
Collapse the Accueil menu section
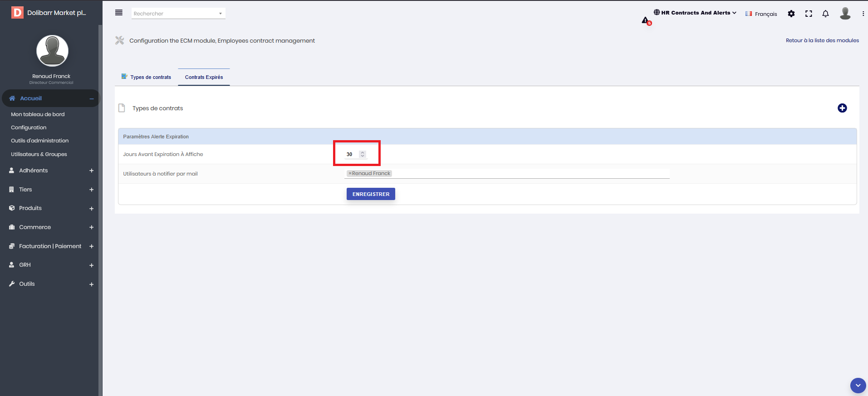(92, 99)
